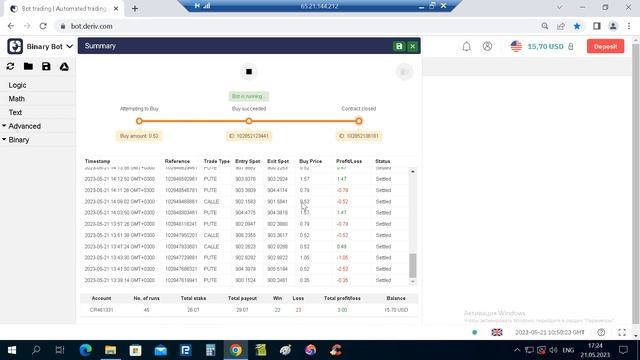Viewport: 640px width, 360px height.
Task: Click profit value -1.05 in table
Action: (342, 258)
